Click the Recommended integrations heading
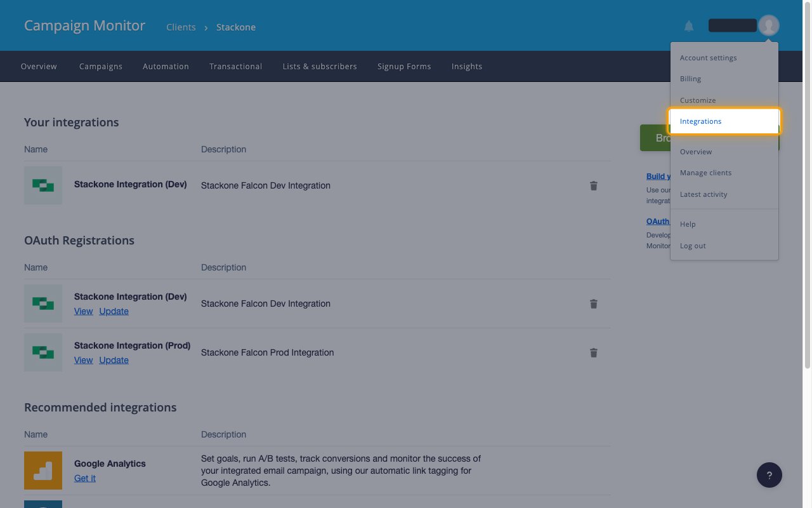812x508 pixels. click(100, 408)
